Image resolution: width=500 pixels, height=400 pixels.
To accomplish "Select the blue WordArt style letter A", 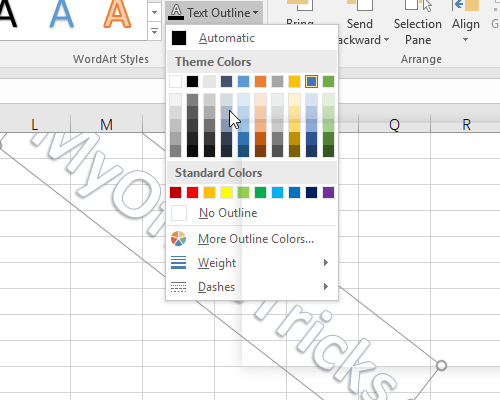I will click(62, 13).
